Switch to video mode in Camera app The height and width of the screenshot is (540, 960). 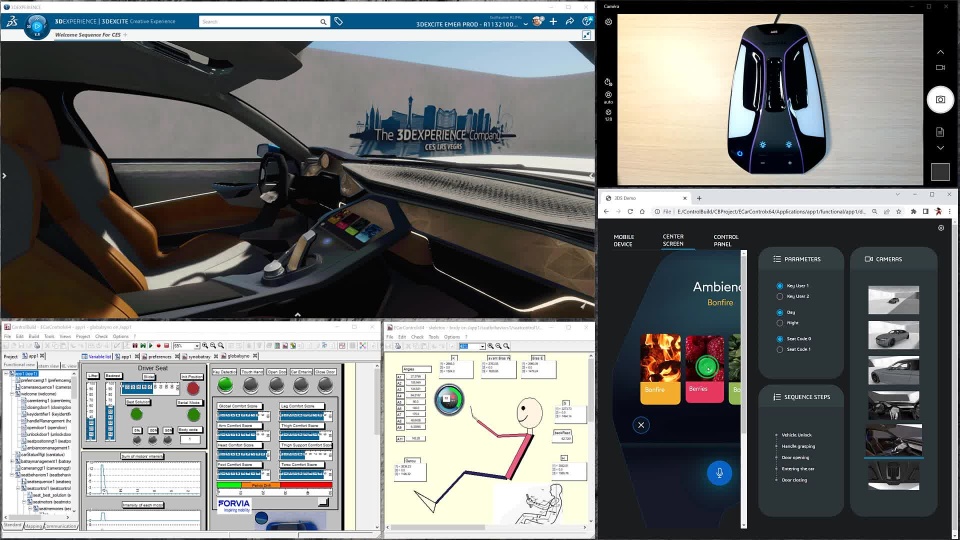click(940, 68)
